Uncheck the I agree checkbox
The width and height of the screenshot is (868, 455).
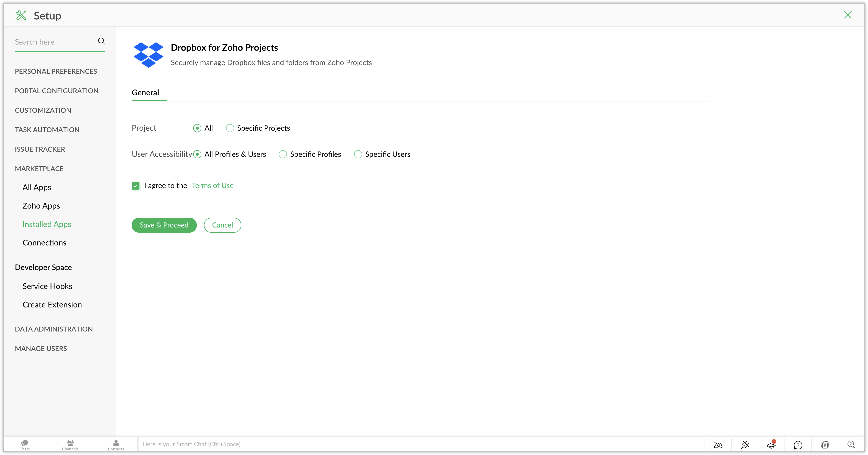136,186
